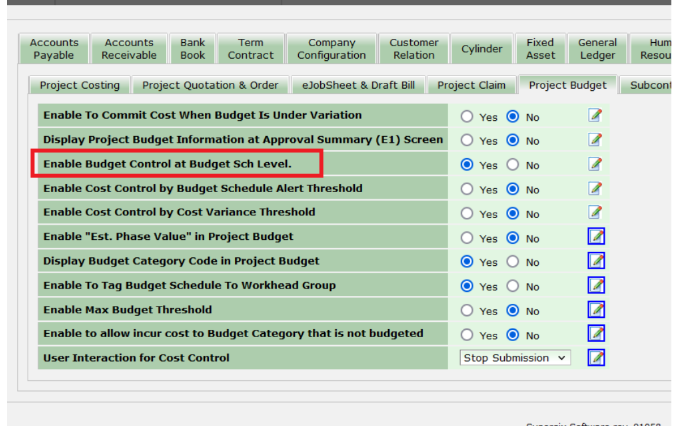675x426 pixels.
Task: Open the Term Contract tab
Action: point(251,49)
